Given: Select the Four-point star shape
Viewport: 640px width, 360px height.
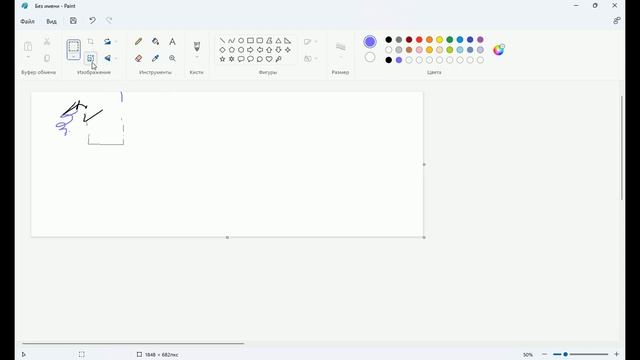Looking at the screenshot, I should (x=288, y=50).
